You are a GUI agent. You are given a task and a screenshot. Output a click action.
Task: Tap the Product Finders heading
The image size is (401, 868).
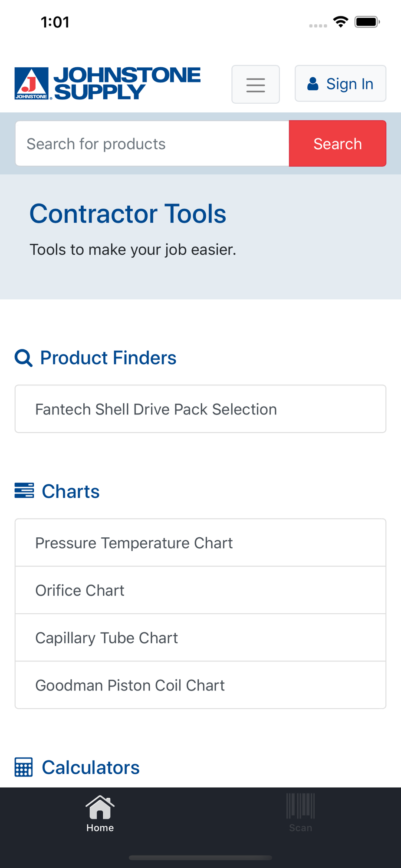tap(108, 358)
